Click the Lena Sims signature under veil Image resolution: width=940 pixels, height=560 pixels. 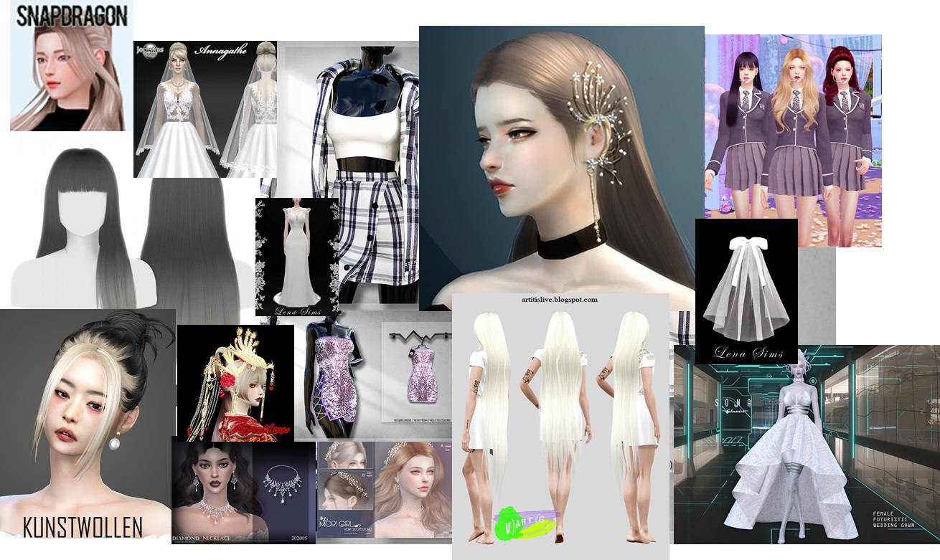(746, 351)
